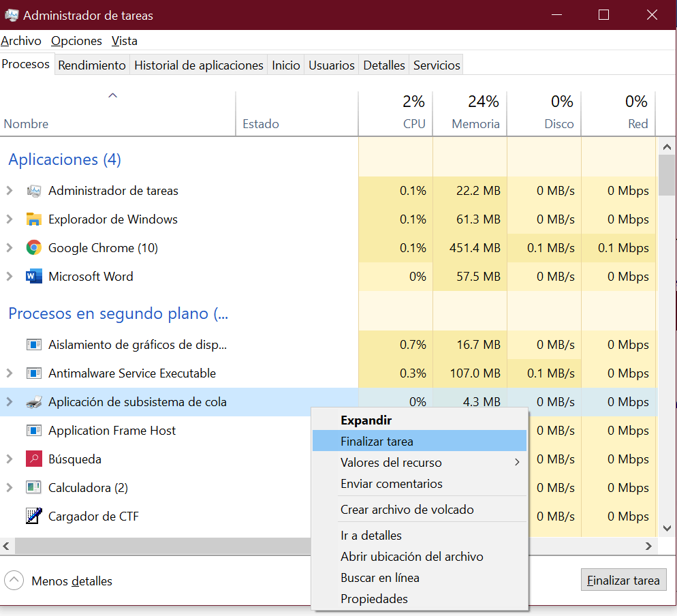Choose Expandir in the context menu

coord(420,420)
